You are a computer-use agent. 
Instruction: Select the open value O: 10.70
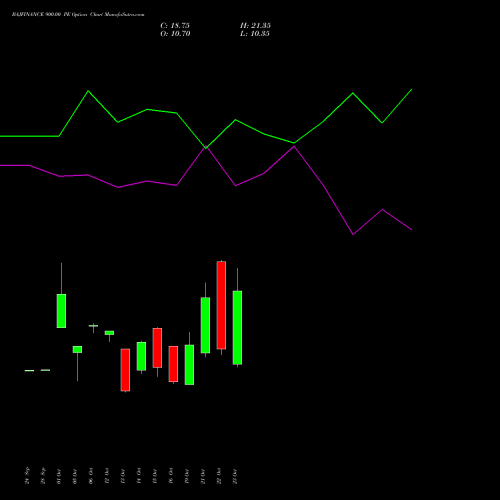[x=175, y=34]
